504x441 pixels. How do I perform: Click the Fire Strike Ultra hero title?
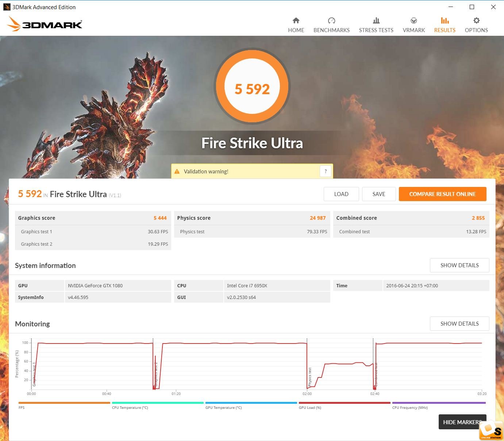click(252, 143)
